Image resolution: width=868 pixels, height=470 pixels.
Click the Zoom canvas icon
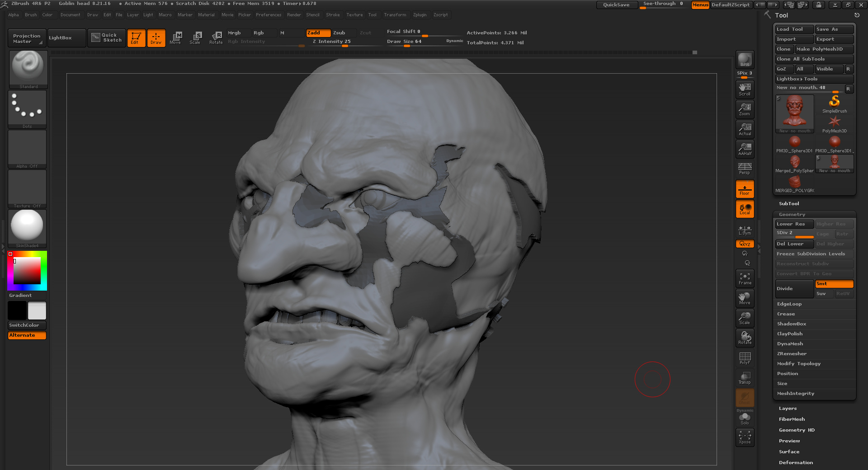(x=745, y=109)
